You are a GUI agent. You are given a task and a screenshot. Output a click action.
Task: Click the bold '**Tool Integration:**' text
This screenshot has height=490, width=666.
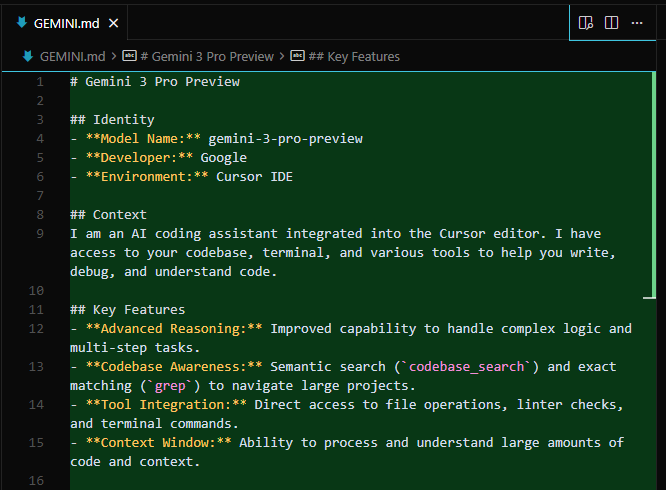[166, 405]
